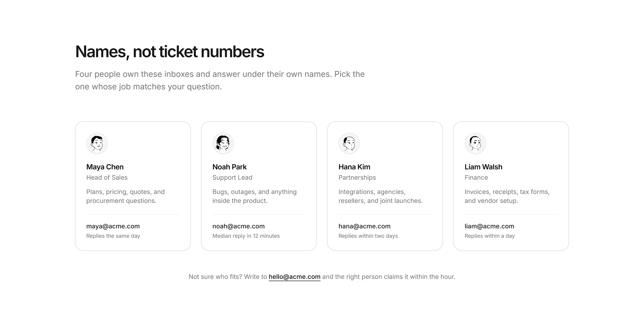
Task: Click the Noah Park name heading
Action: pos(229,167)
